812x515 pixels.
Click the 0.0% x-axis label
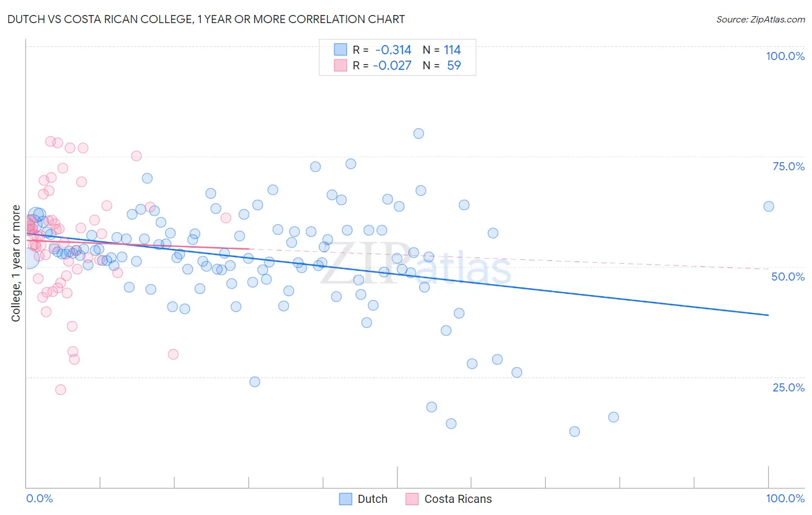[39, 498]
